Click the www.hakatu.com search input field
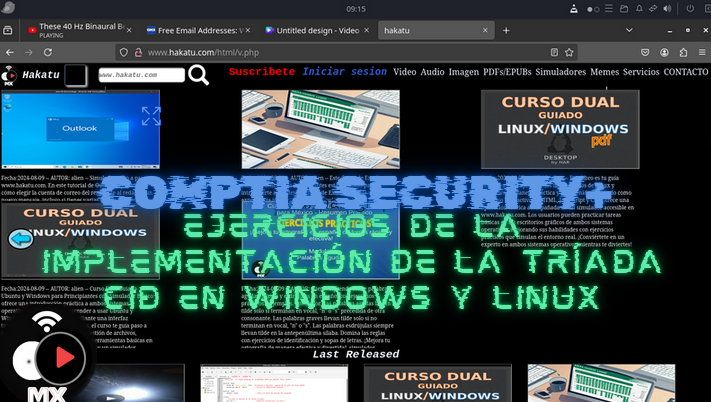 tap(141, 75)
